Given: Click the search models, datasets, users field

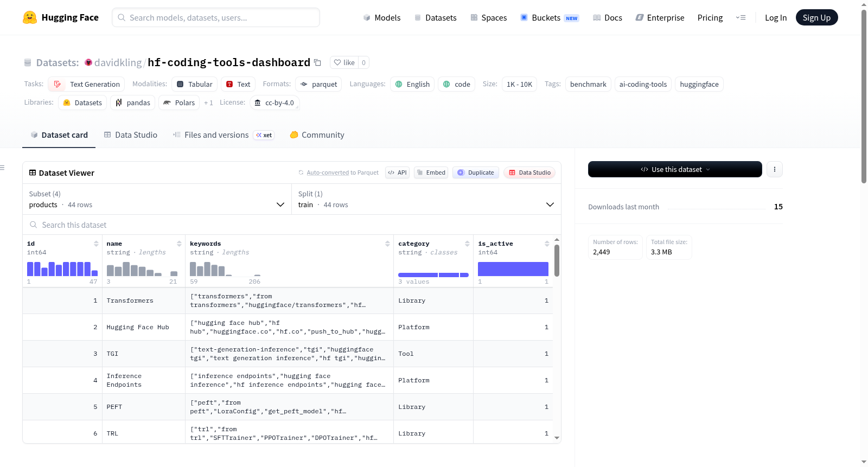Looking at the screenshot, I should [x=216, y=17].
